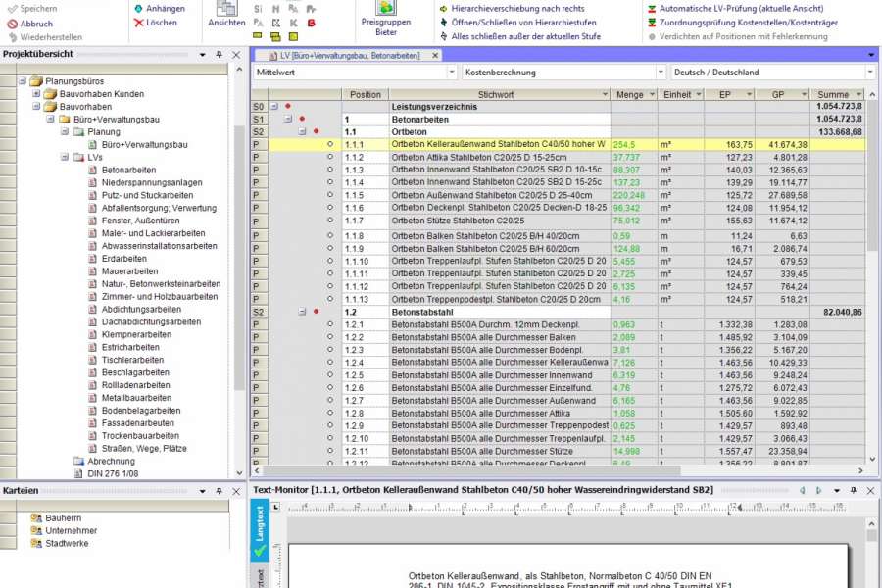Open the Erdarbeiten LV in the tree
Image resolution: width=882 pixels, height=588 pixels.
[124, 259]
